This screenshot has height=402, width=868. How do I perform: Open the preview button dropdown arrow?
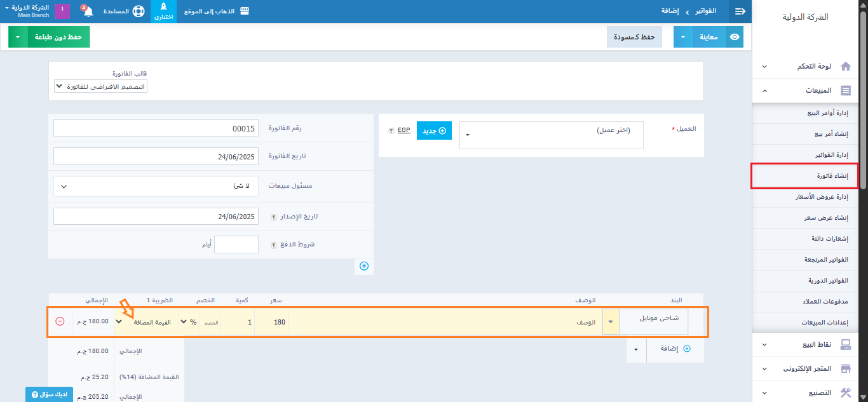pos(683,37)
